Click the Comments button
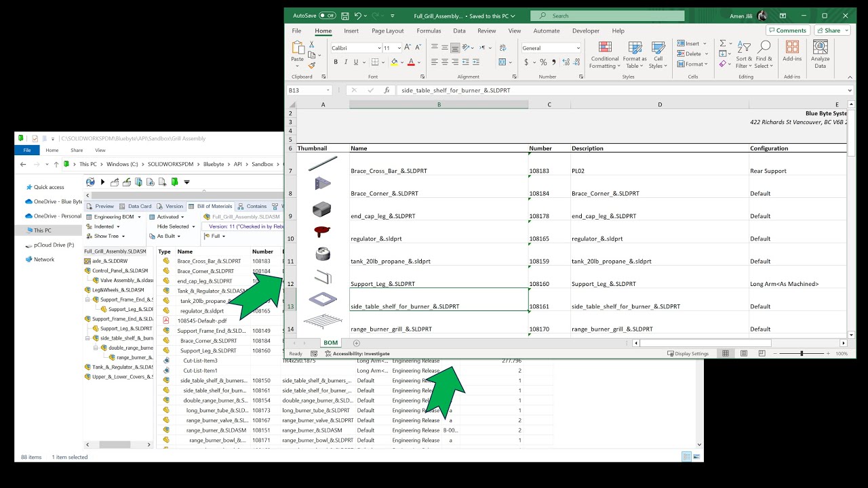The height and width of the screenshot is (488, 868). (787, 30)
